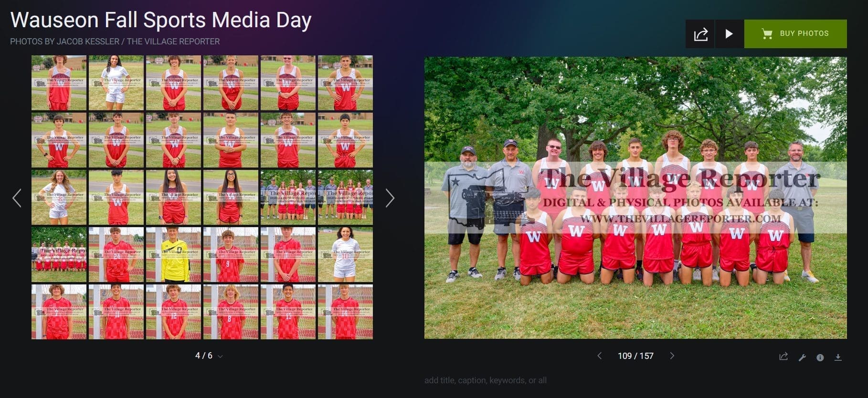868x398 pixels.
Task: Show previous photo using arrow left of 109 / 157
Action: click(x=600, y=356)
